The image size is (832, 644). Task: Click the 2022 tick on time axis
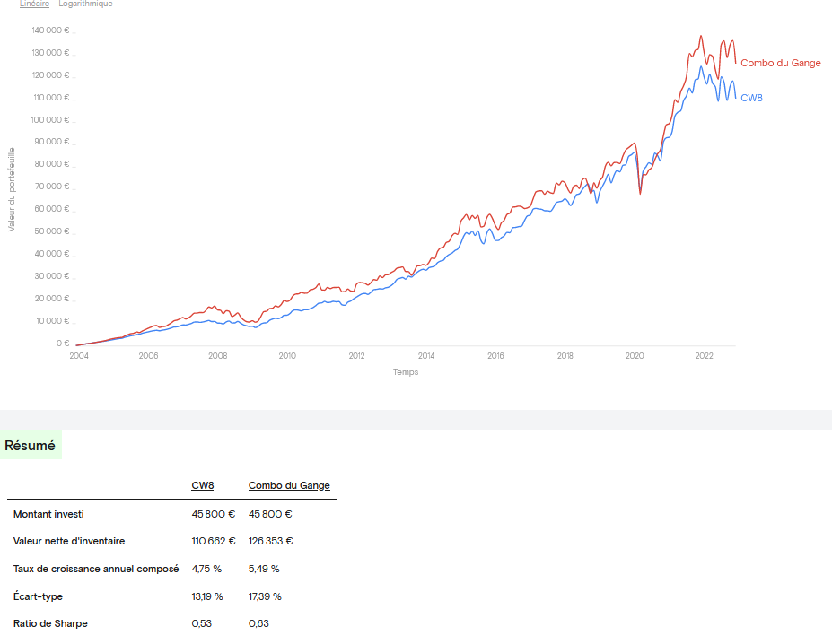pyautogui.click(x=704, y=356)
